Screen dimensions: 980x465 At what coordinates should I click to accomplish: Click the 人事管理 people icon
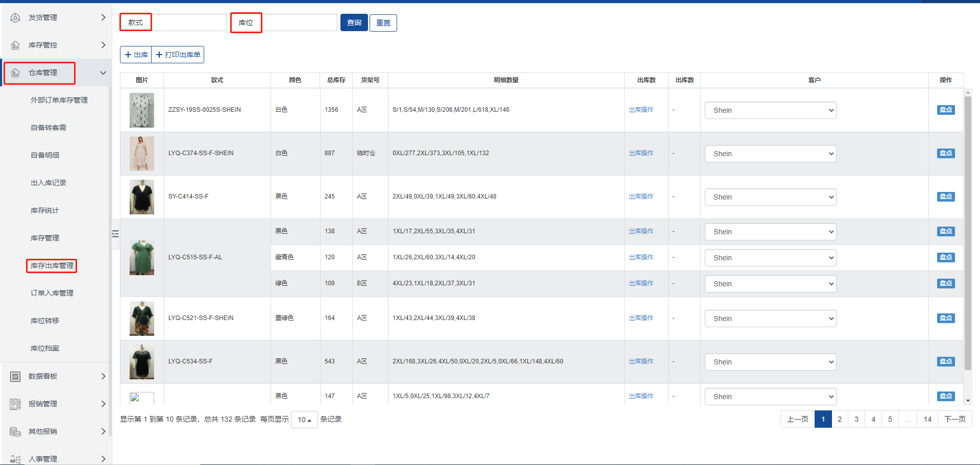[15, 459]
